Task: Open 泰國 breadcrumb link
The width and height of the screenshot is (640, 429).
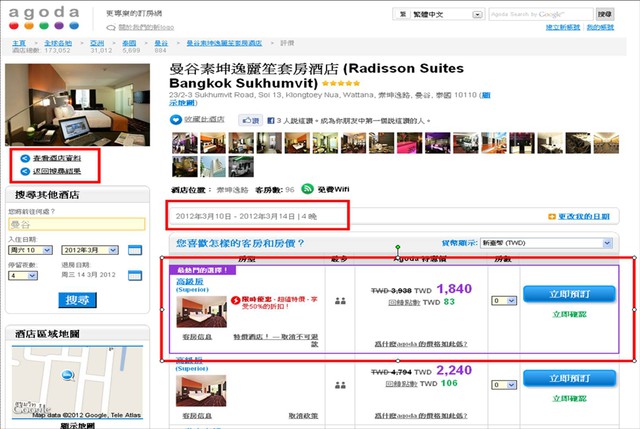Action: tap(129, 43)
